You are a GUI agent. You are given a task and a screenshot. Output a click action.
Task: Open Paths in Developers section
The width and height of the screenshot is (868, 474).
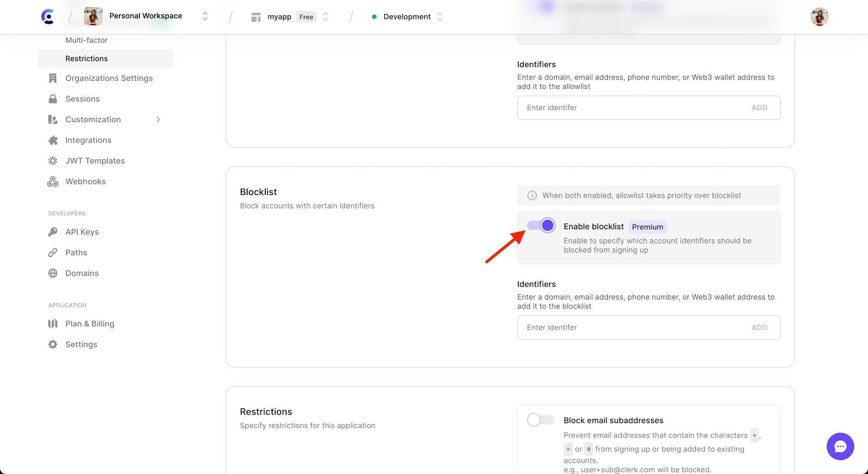[76, 252]
